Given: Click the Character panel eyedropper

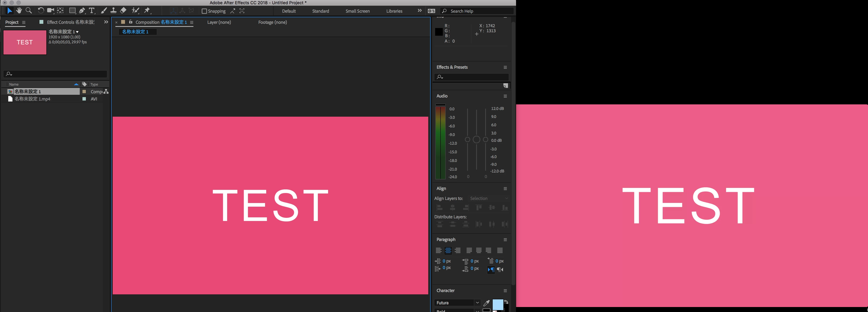Looking at the screenshot, I should coord(486,303).
